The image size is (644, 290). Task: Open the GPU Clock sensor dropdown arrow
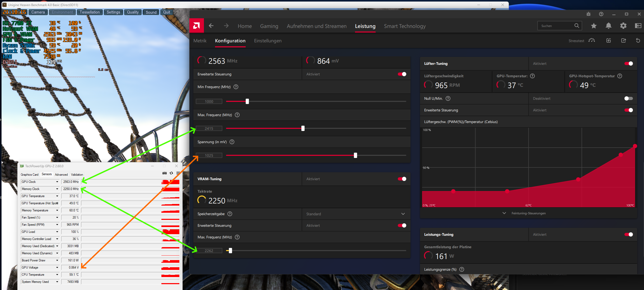pyautogui.click(x=57, y=182)
